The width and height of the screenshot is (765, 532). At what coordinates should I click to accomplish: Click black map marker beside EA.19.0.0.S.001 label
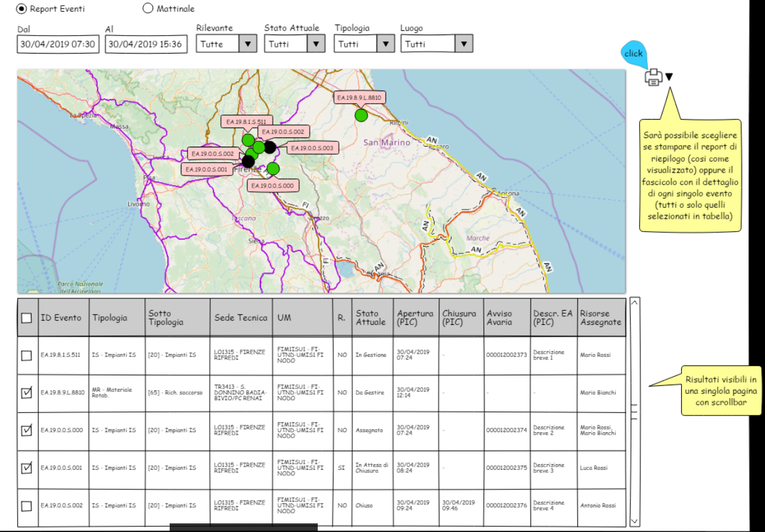coord(248,162)
